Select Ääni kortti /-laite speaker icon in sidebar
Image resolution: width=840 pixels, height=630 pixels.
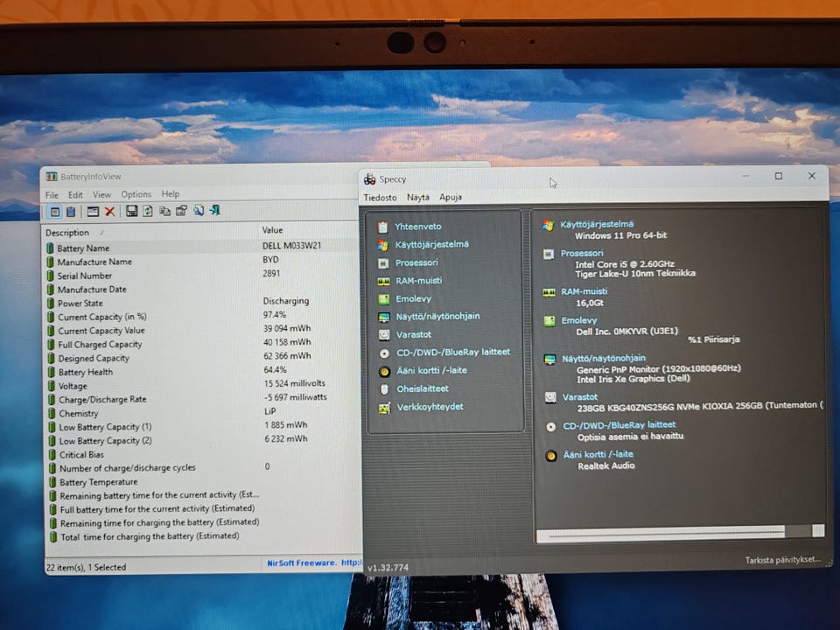pos(385,371)
